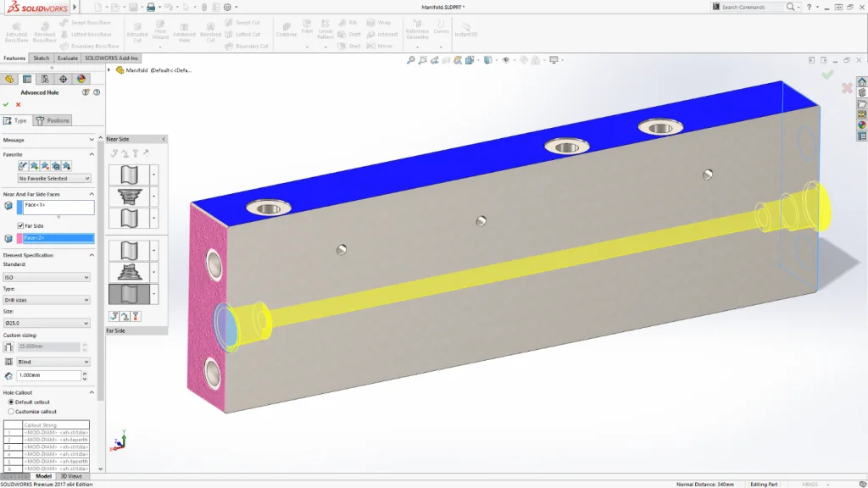The image size is (868, 488).
Task: Switch to the 3D Views bottom tab
Action: pos(71,476)
